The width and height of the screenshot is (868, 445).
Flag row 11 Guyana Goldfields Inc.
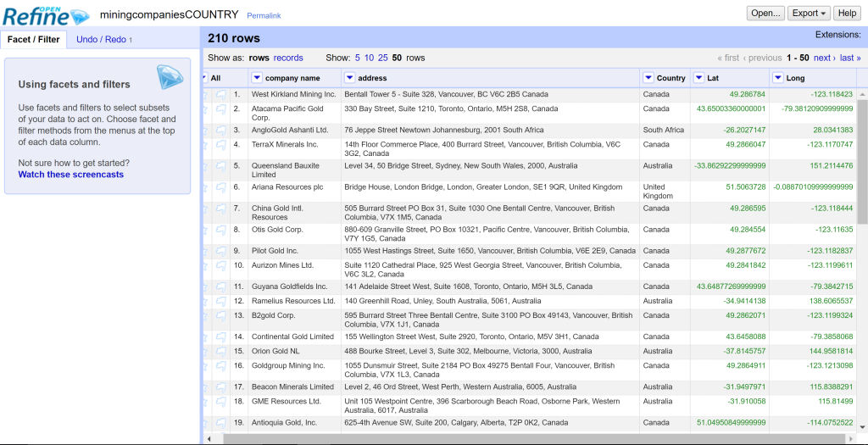coord(221,286)
